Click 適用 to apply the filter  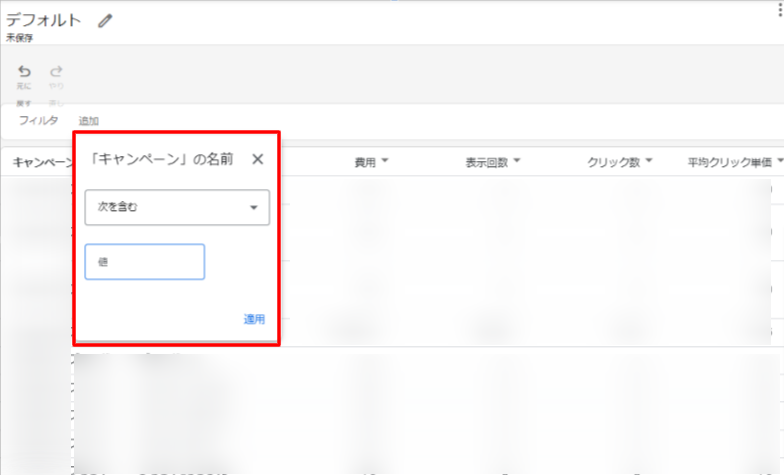tap(254, 319)
